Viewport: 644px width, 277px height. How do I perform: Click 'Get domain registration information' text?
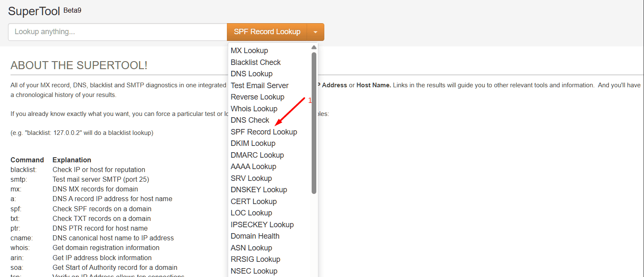click(106, 248)
